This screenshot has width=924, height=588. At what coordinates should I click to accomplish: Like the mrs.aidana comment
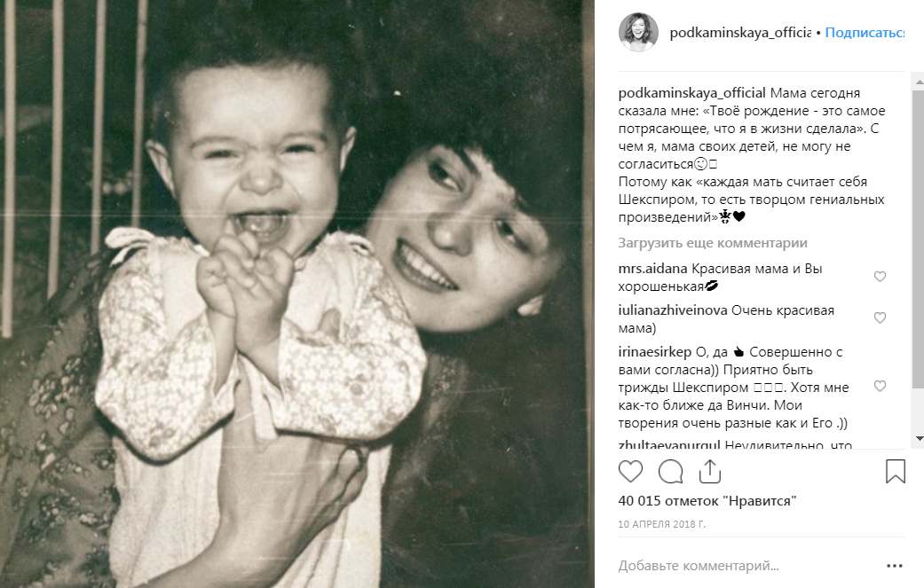tap(880, 277)
